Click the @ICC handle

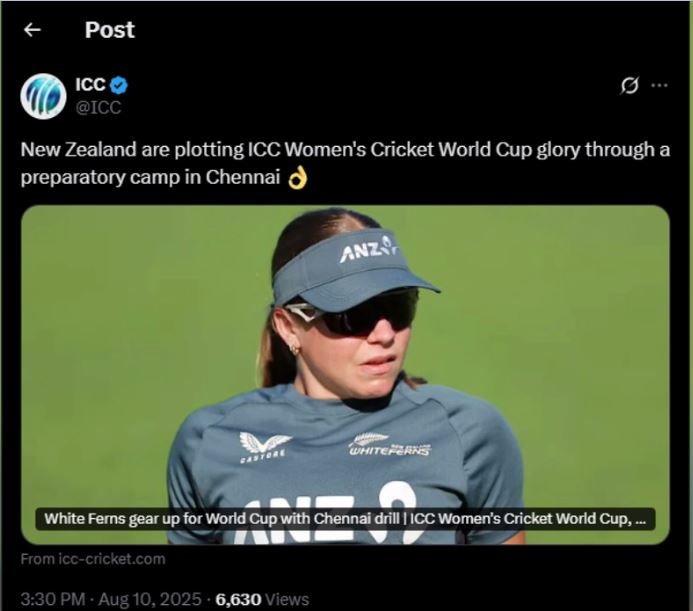tap(98, 108)
